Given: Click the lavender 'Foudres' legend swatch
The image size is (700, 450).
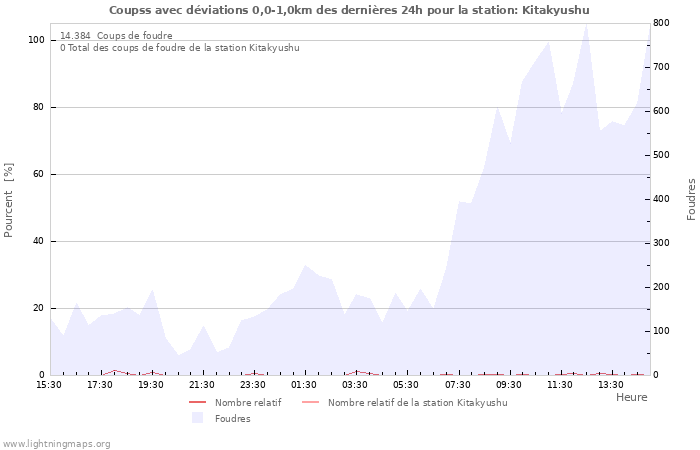Looking at the screenshot, I should point(197,418).
